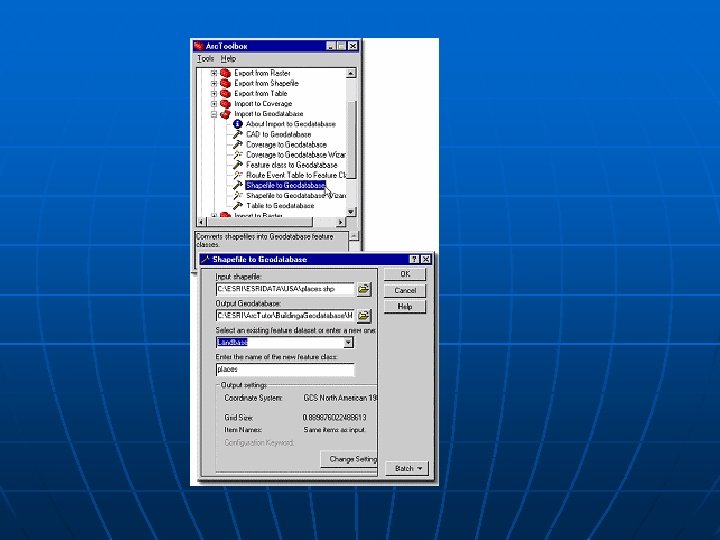Screen dimensions: 720x540
Task: Expand the Export from Shapefile toolset
Action: click(214, 83)
